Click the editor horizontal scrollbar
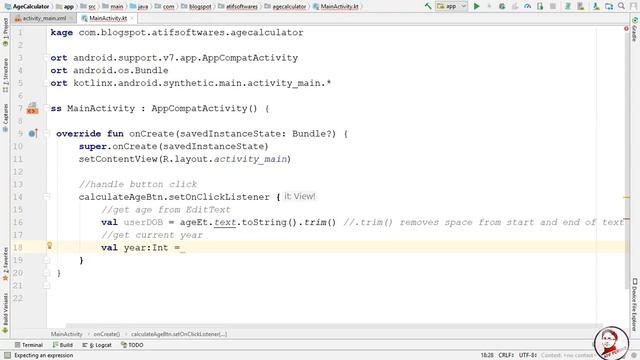Viewport: 640px width, 360px height. click(334, 326)
